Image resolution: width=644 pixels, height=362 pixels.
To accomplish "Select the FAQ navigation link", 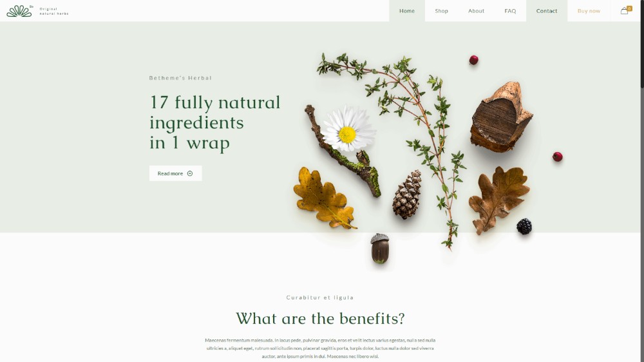I will tap(510, 11).
